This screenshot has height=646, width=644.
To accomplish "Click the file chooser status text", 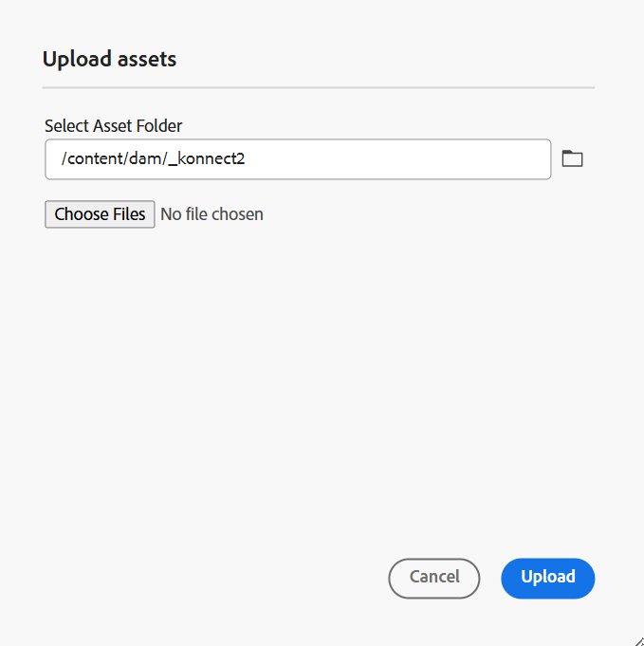I will tap(212, 214).
